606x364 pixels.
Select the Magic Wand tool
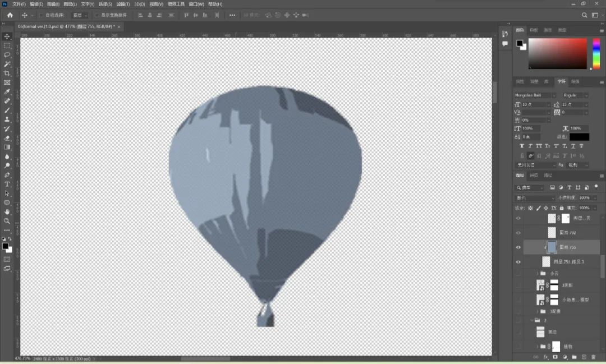7,64
